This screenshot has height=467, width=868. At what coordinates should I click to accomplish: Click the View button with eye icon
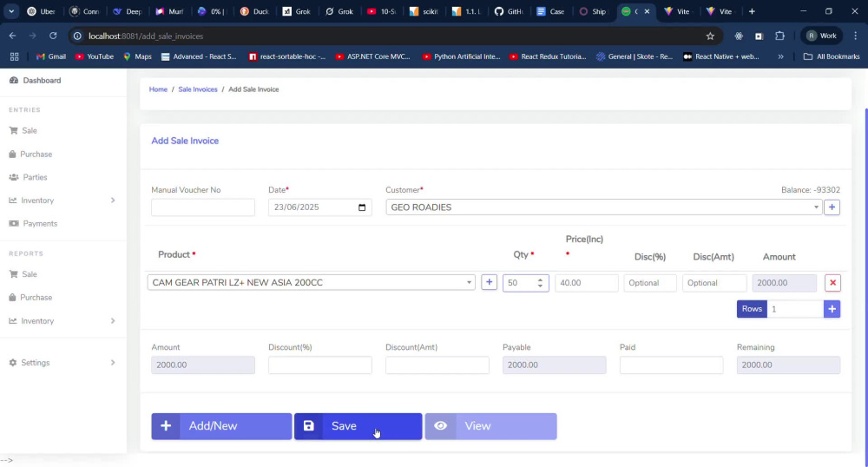[x=490, y=426]
